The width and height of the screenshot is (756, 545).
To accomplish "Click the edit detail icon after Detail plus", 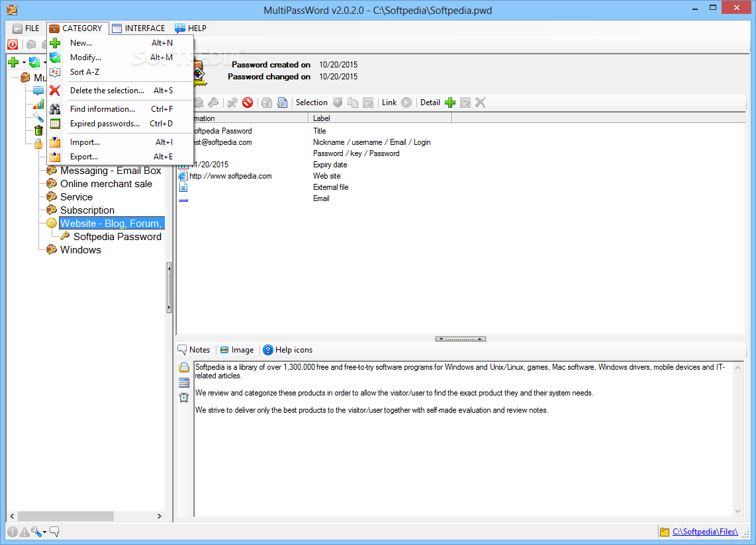I will pos(465,102).
